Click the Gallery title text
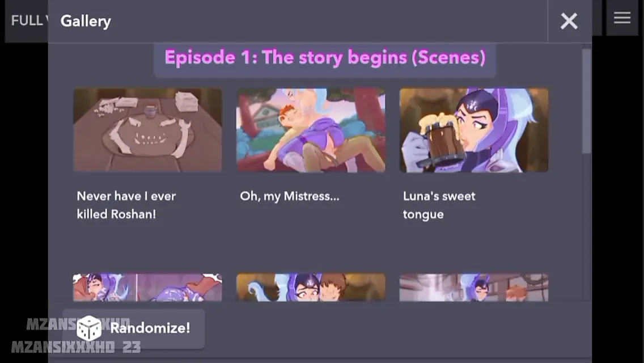 pyautogui.click(x=86, y=21)
